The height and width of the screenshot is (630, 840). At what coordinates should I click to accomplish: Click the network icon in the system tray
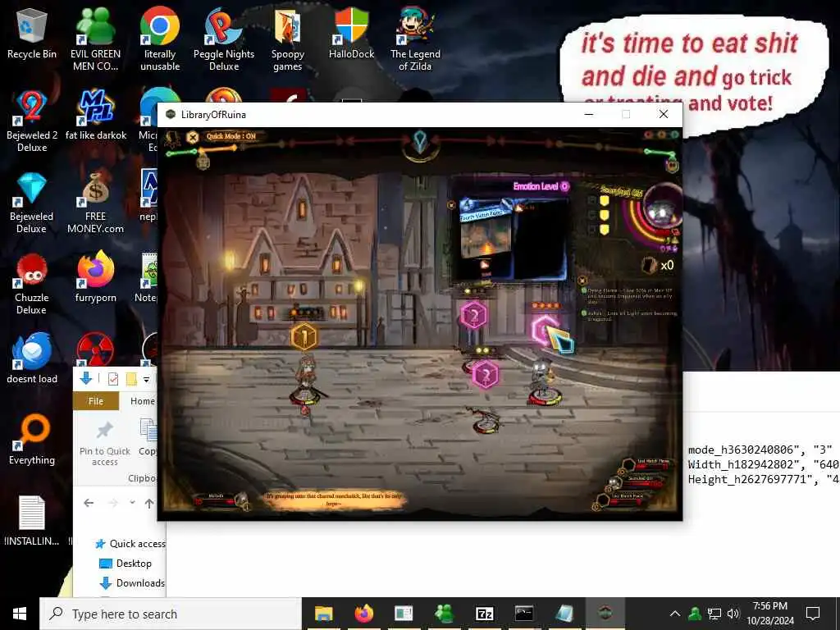714,614
